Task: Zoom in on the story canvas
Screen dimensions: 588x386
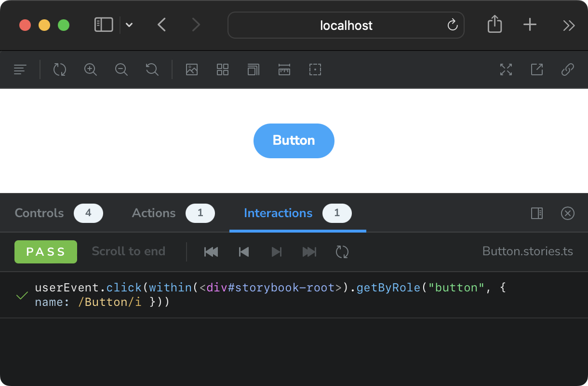Action: coord(91,69)
